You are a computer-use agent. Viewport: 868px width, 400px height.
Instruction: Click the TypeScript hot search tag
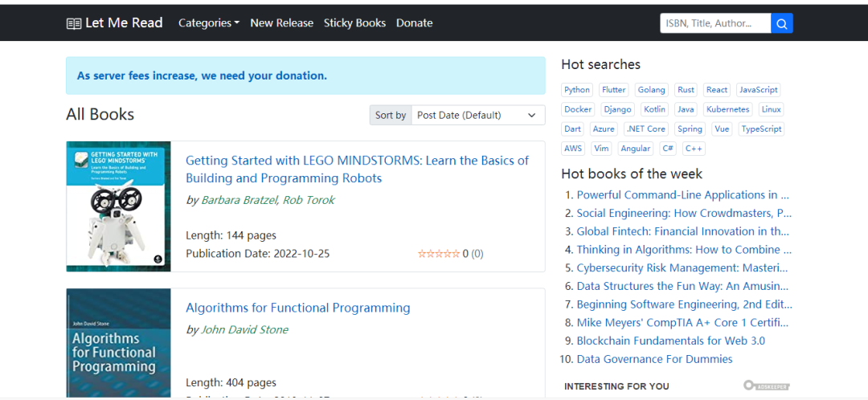pyautogui.click(x=761, y=129)
